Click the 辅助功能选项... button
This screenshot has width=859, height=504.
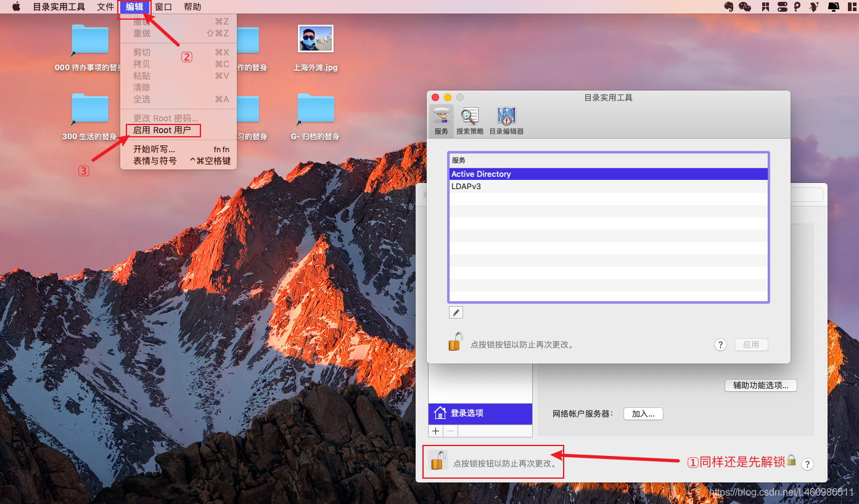(x=760, y=385)
